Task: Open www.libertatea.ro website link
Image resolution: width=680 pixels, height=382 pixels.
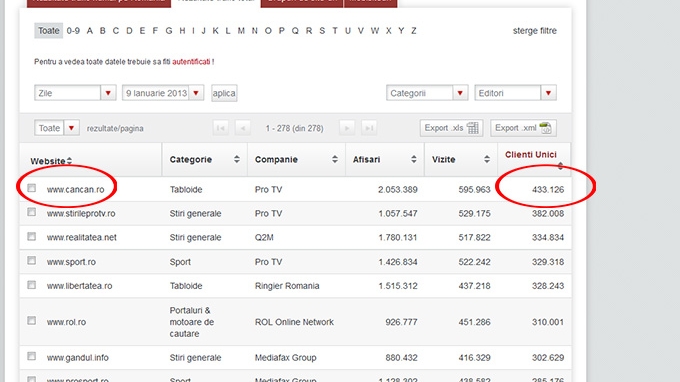Action: click(x=79, y=286)
